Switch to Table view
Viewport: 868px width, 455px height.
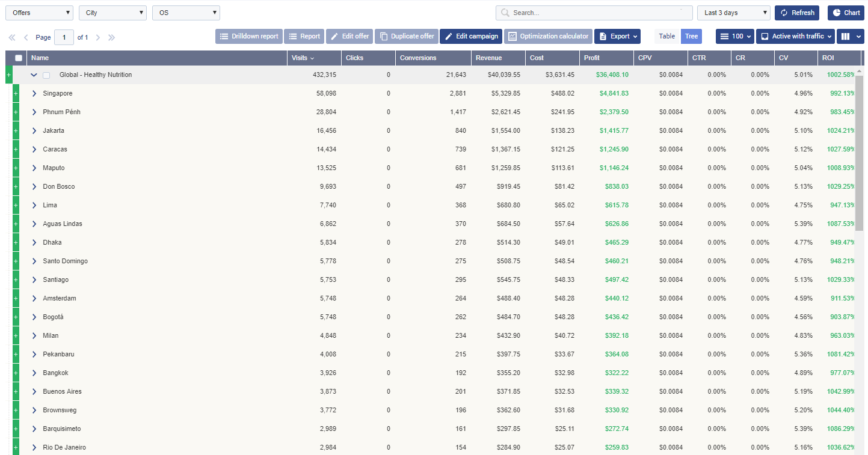[x=666, y=37]
